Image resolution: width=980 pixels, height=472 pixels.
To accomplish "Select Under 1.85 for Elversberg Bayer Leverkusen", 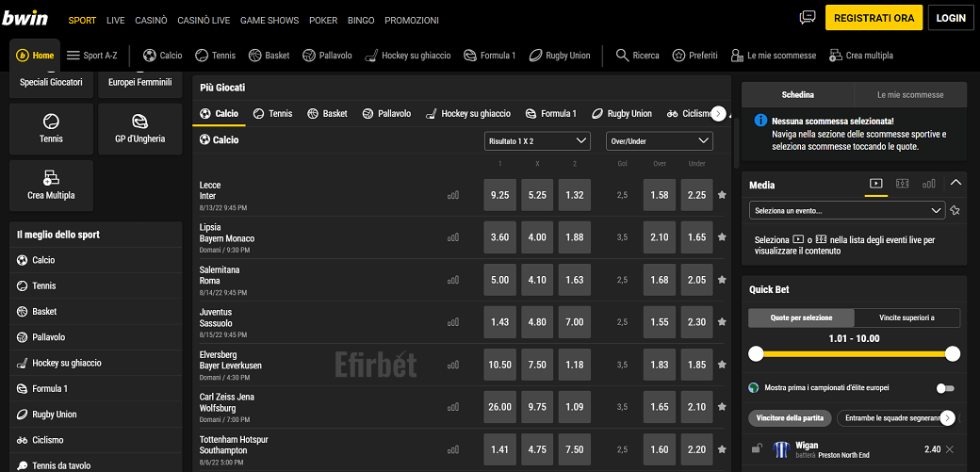I will pyautogui.click(x=697, y=365).
